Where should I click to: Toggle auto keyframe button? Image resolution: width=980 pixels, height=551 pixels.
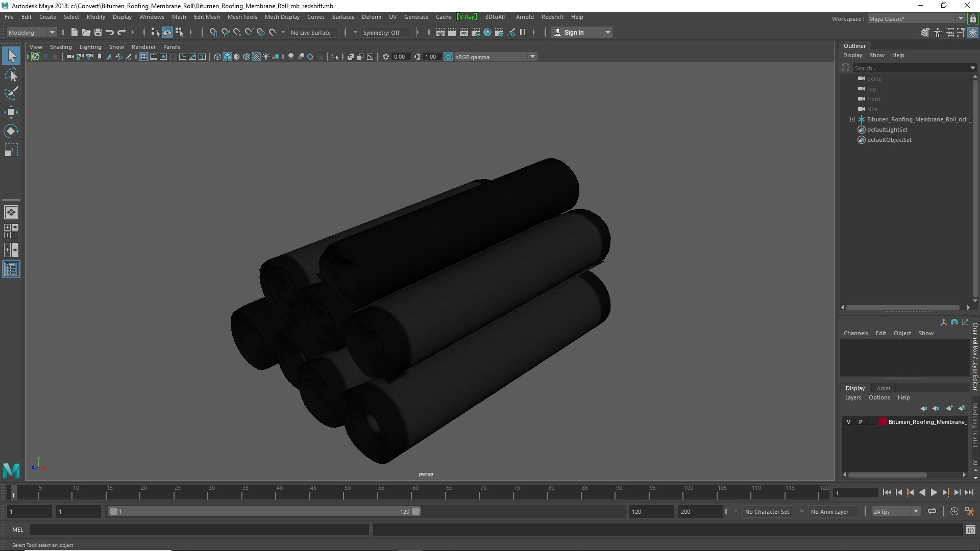(954, 511)
